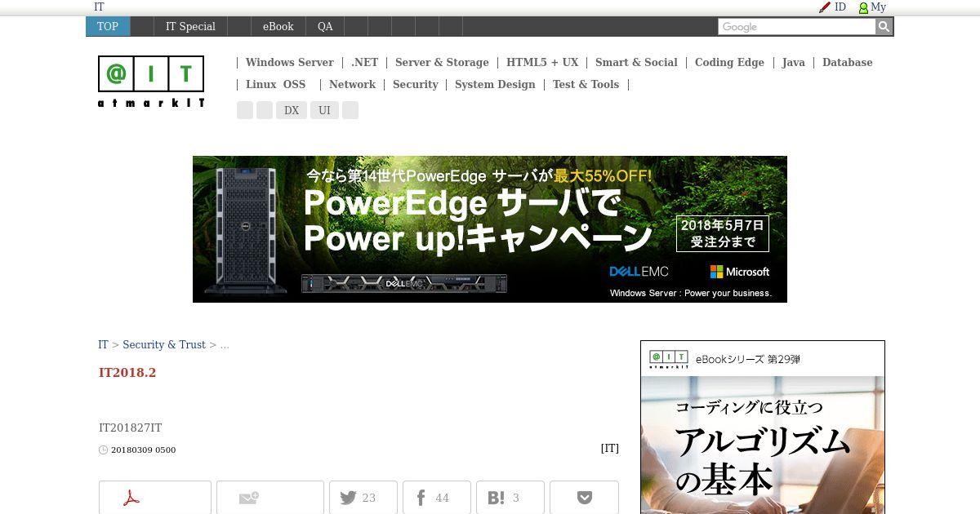Viewport: 980px width, 514px height.
Task: Click the search magnifier icon
Action: [884, 27]
